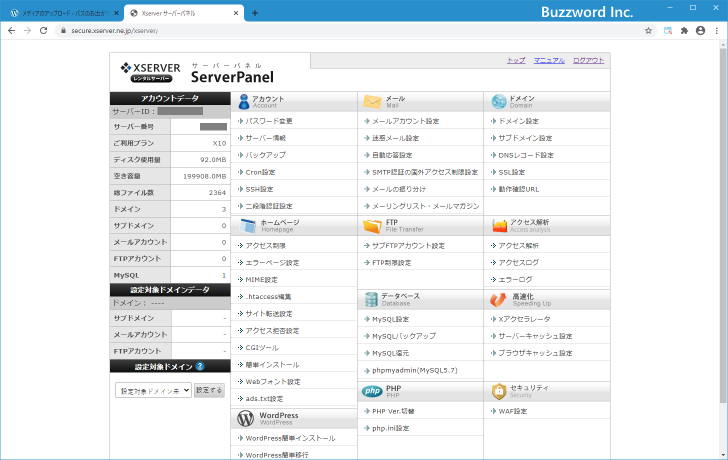The height and width of the screenshot is (460, 728).
Task: Open バックアップ in Account section
Action: pos(266,155)
